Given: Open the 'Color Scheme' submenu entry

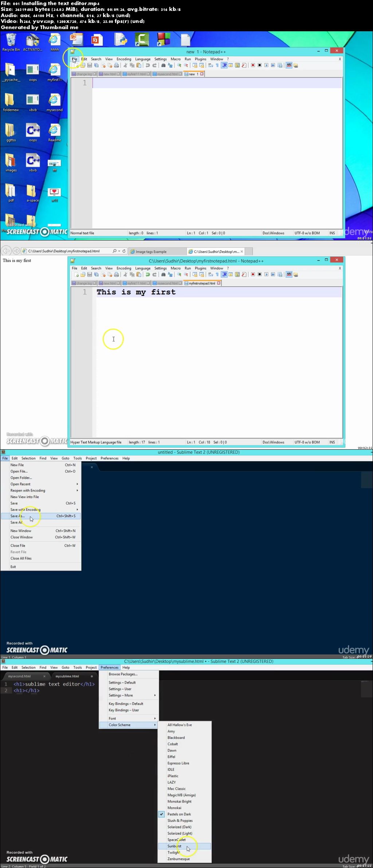Looking at the screenshot, I should 129,725.
